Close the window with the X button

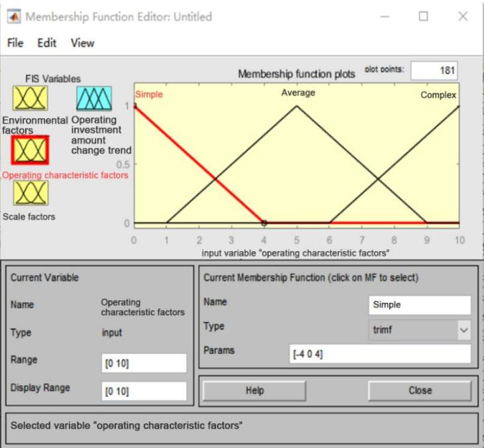pyautogui.click(x=463, y=16)
